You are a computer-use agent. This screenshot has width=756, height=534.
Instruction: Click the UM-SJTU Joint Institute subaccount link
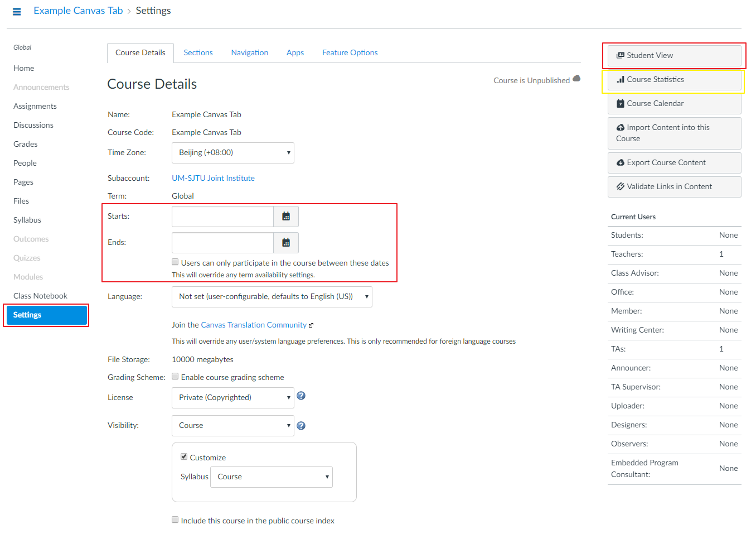coord(213,179)
